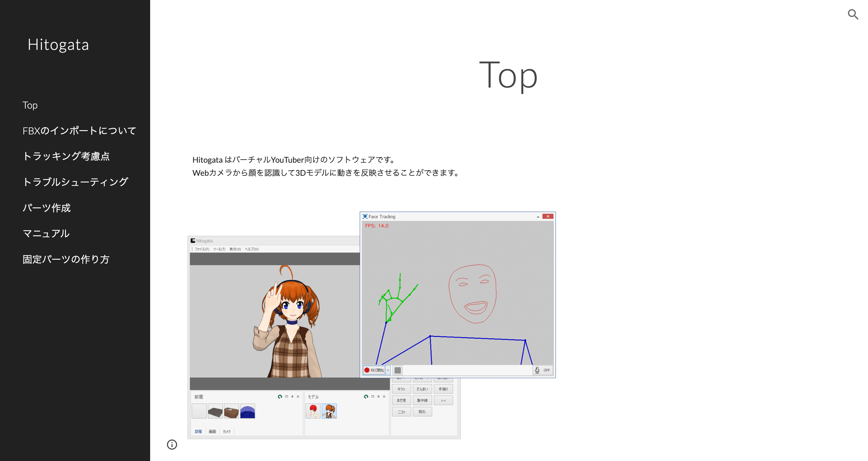Expand the REC開始 dropdown arrow
Viewport: 868px width, 461px height.
[388, 370]
